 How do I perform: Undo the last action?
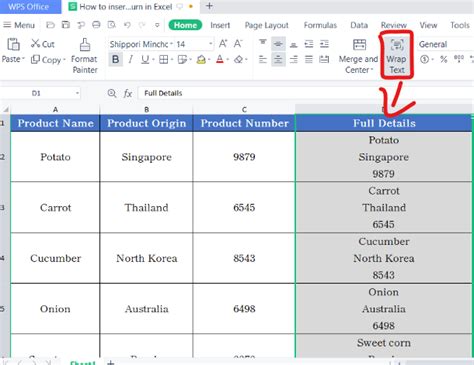pyautogui.click(x=127, y=25)
